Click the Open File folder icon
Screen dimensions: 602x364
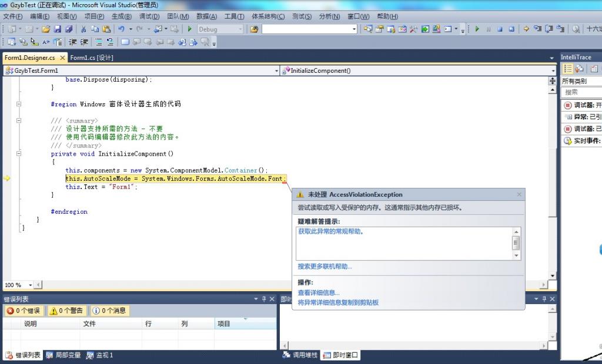point(46,29)
